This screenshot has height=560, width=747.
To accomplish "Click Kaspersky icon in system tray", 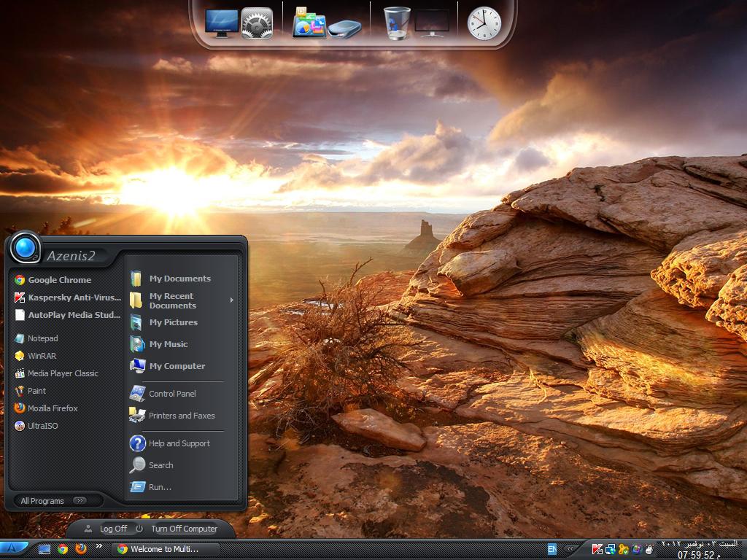I will [x=597, y=549].
